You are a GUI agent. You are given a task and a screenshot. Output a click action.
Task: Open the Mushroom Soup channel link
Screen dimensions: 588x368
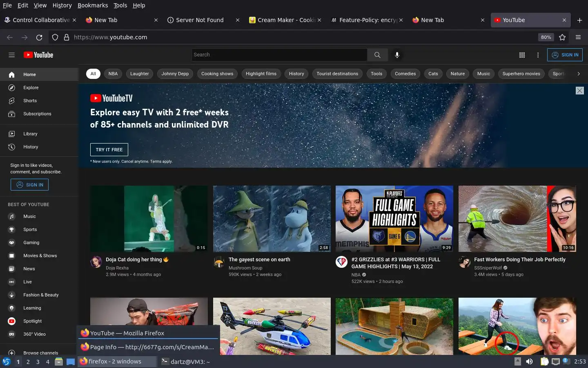[x=245, y=268]
